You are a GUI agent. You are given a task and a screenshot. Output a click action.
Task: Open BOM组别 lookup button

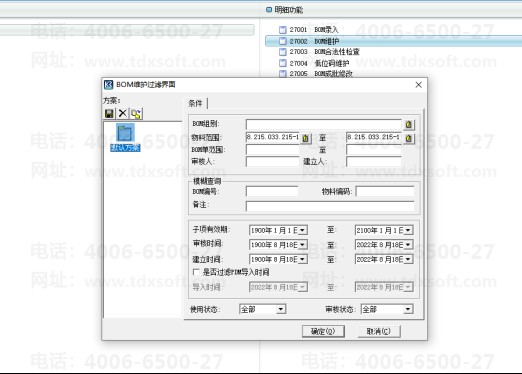coord(409,124)
